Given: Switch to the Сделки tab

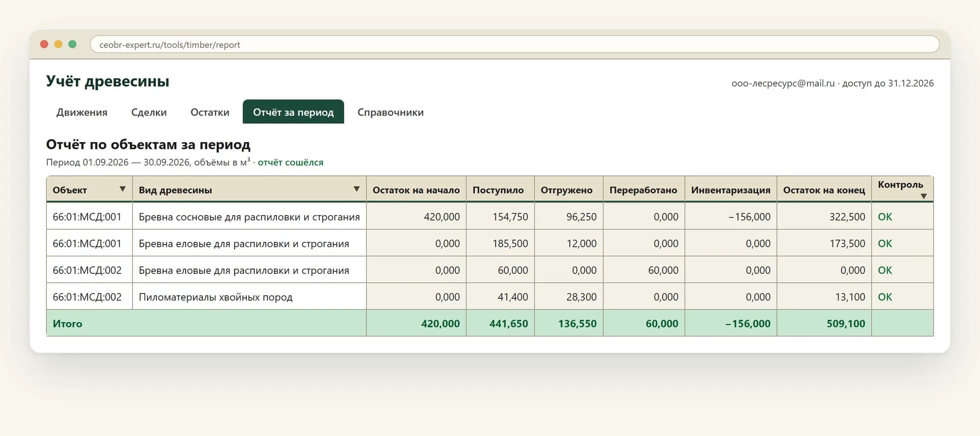Looking at the screenshot, I should click(149, 112).
